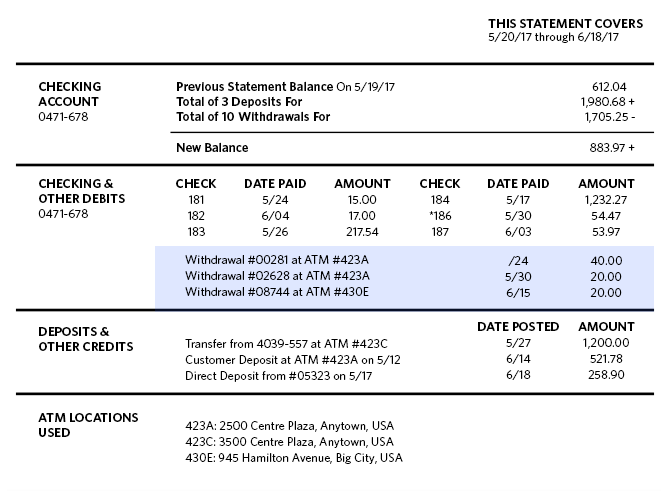The width and height of the screenshot is (670, 491).
Task: Select the DATE POSTED column header
Action: [x=518, y=327]
